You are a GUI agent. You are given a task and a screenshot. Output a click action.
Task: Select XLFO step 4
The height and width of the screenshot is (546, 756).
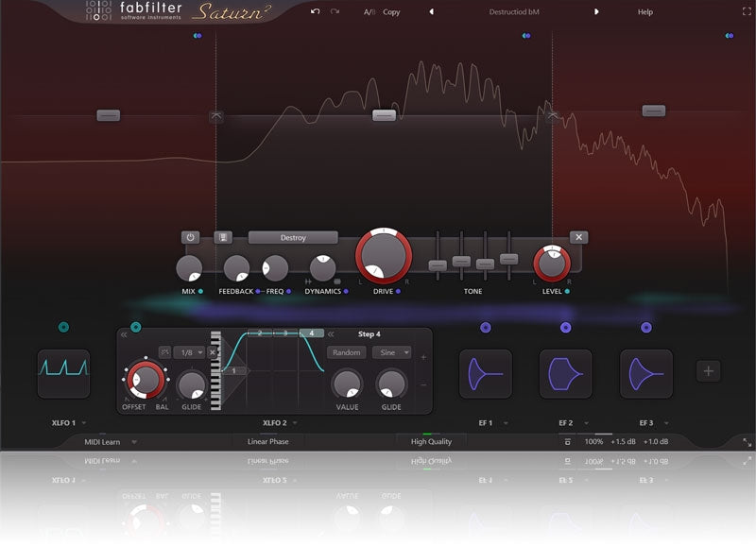(312, 333)
